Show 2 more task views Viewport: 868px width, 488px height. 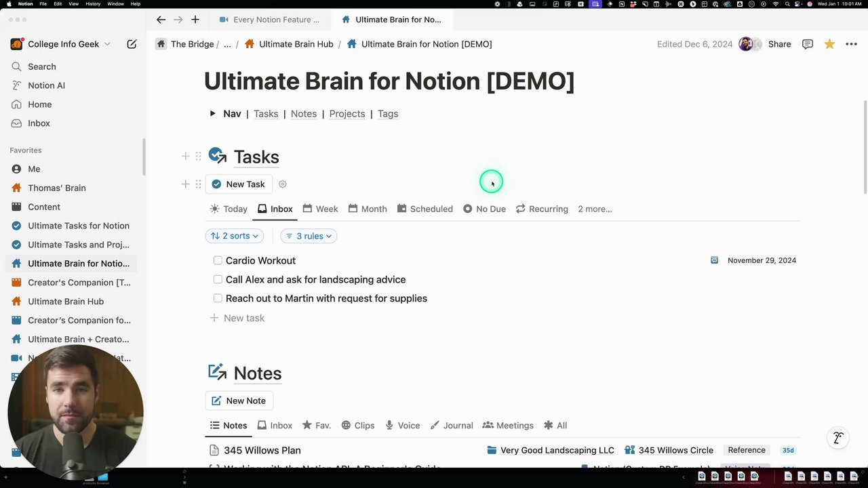(595, 209)
